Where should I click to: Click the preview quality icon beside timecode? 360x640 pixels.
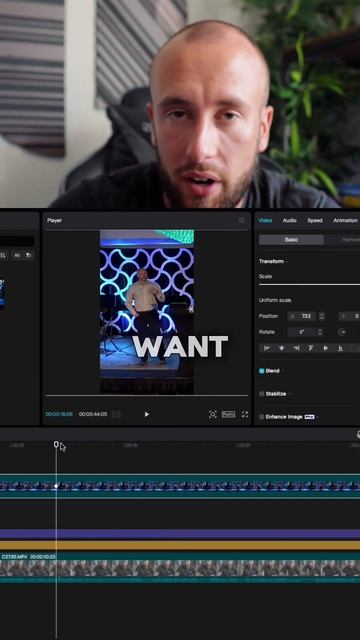(116, 414)
